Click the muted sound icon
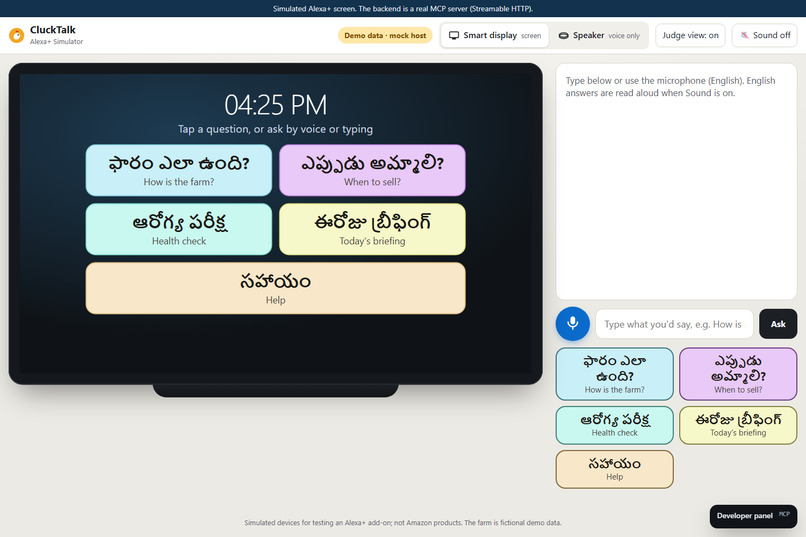 pos(744,35)
